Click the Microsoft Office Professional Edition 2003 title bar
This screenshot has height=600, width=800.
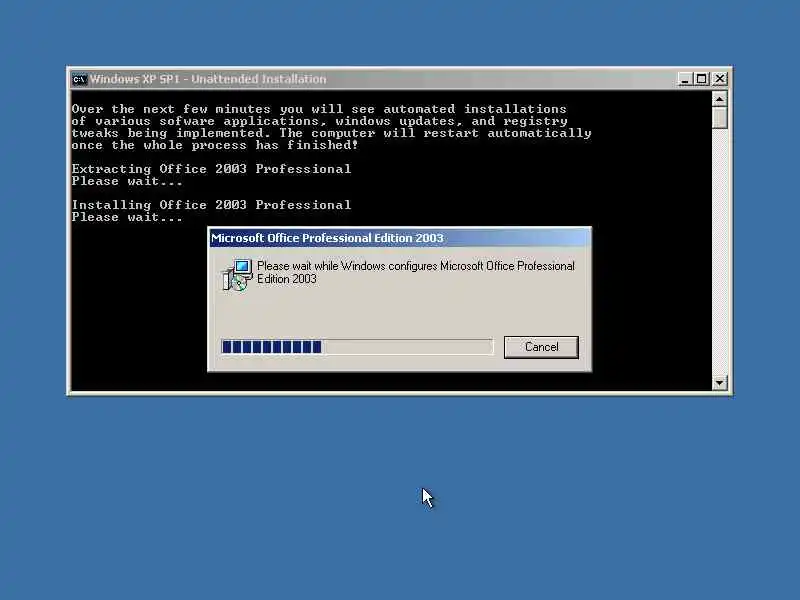click(x=400, y=238)
